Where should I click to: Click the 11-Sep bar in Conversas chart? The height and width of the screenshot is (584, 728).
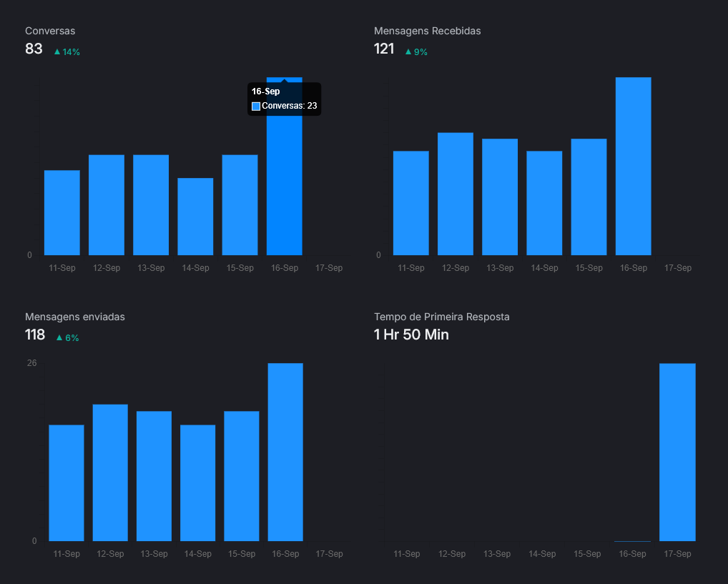pyautogui.click(x=62, y=212)
